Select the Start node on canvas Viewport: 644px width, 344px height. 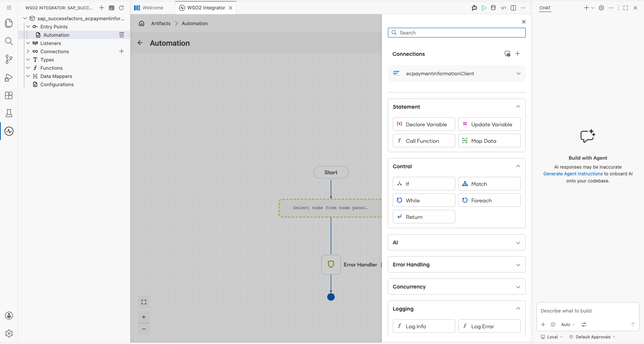(331, 172)
